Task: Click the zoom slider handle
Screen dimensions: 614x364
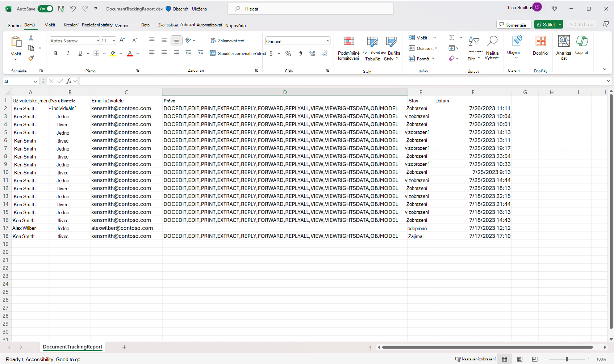Action: 567,359
